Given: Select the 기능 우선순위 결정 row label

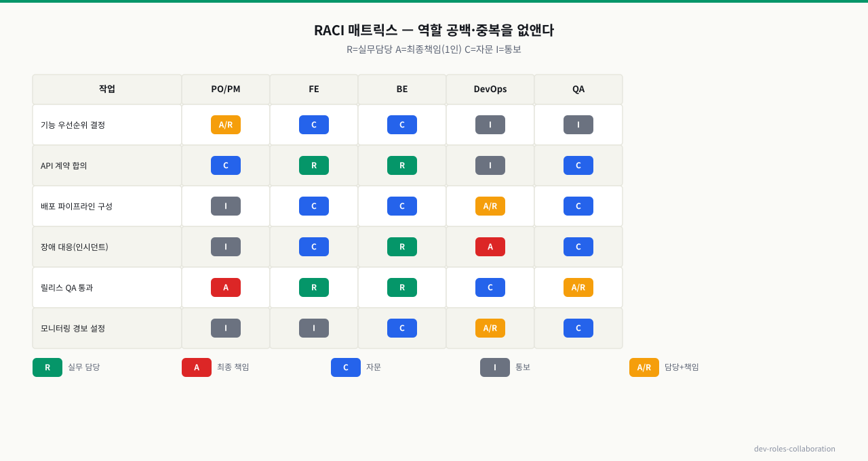Looking at the screenshot, I should click(x=73, y=125).
